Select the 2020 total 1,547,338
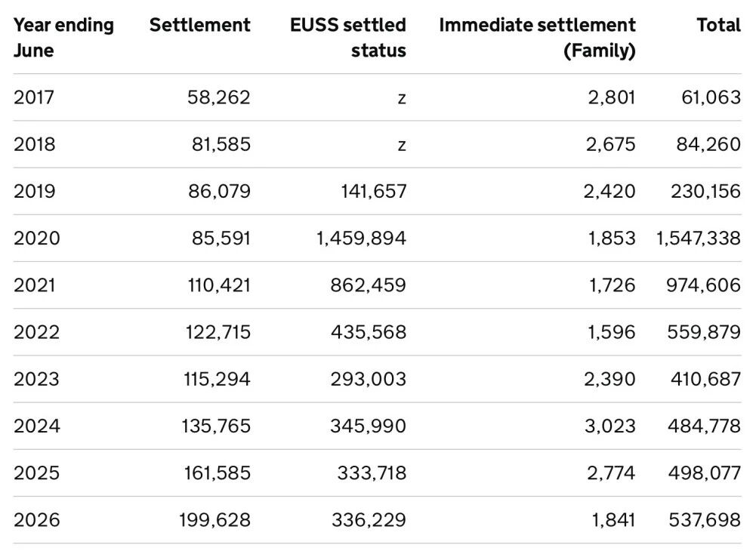756x554 pixels. click(698, 238)
